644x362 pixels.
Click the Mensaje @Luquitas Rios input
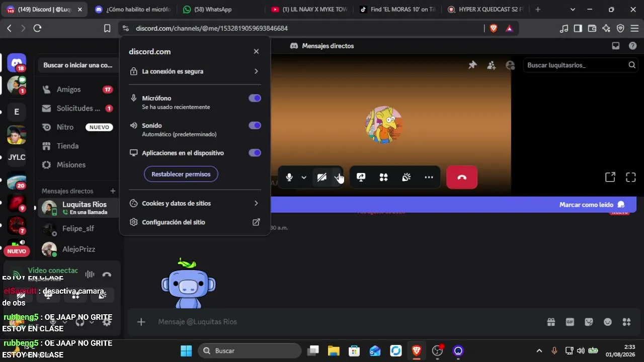pos(347,322)
